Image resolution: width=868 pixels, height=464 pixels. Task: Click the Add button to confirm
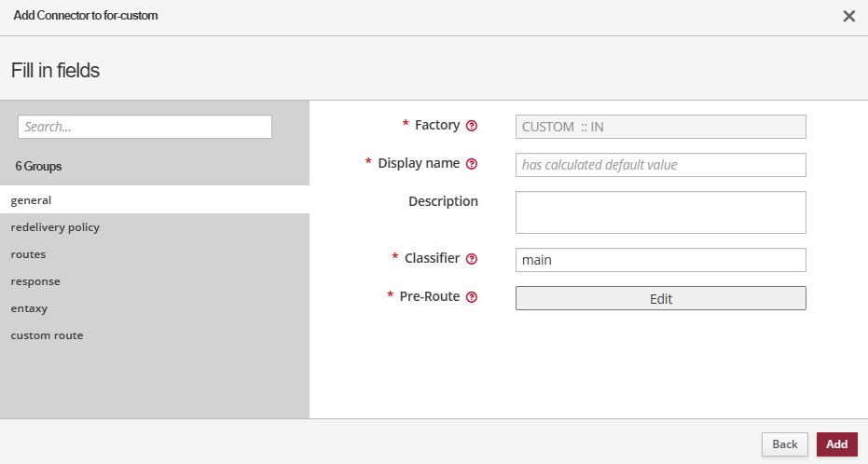pos(836,444)
